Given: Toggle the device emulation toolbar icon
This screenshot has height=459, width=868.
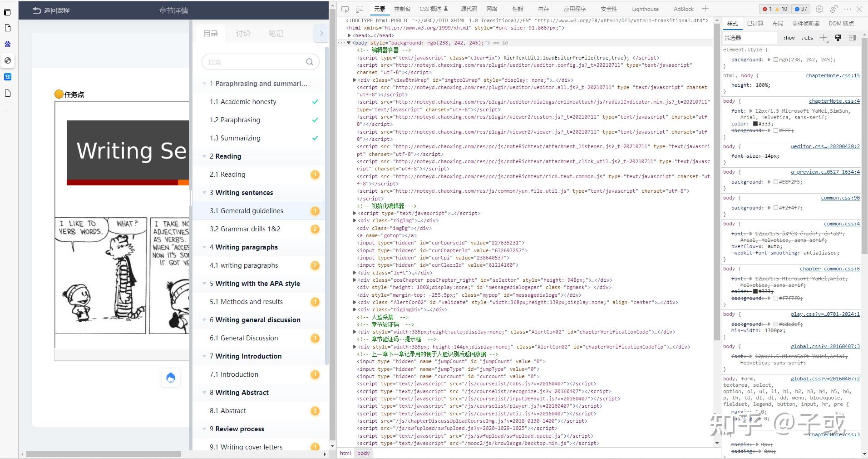Looking at the screenshot, I should pos(360,9).
